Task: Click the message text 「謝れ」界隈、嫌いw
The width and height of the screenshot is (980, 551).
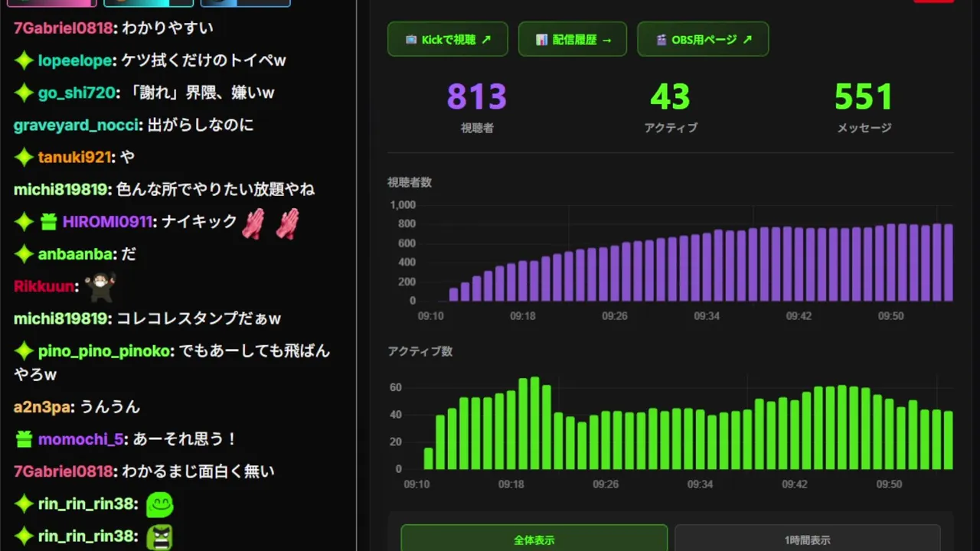Action: [x=199, y=93]
